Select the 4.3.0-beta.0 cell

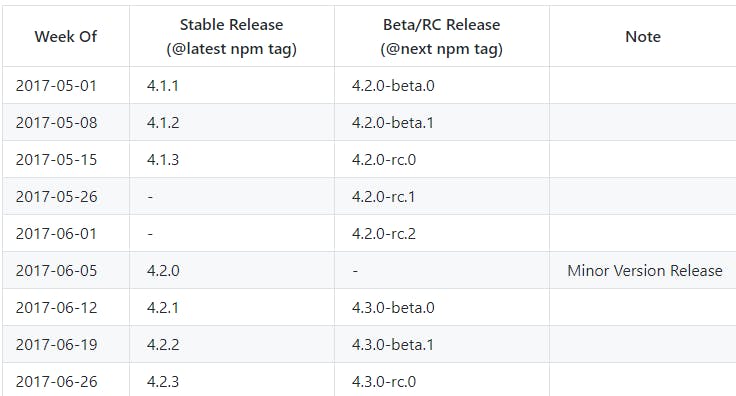[x=442, y=307]
